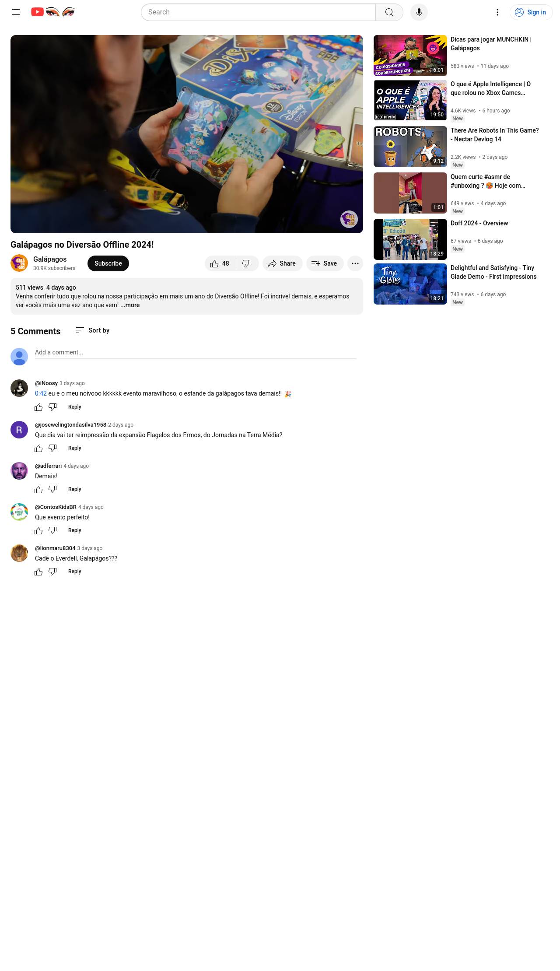Dislike the comment from @adferrari
This screenshot has height=971, width=560.
(52, 490)
